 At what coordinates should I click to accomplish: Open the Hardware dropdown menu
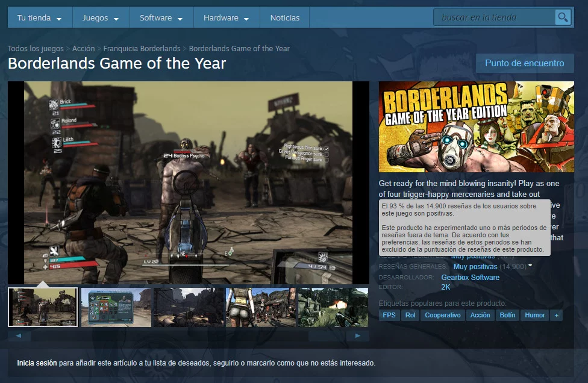point(226,17)
